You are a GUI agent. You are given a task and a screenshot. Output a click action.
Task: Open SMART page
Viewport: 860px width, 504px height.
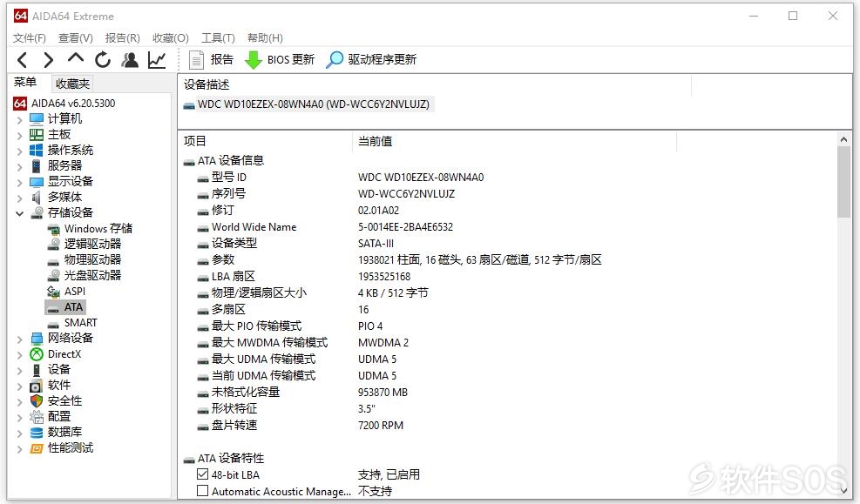coord(81,323)
